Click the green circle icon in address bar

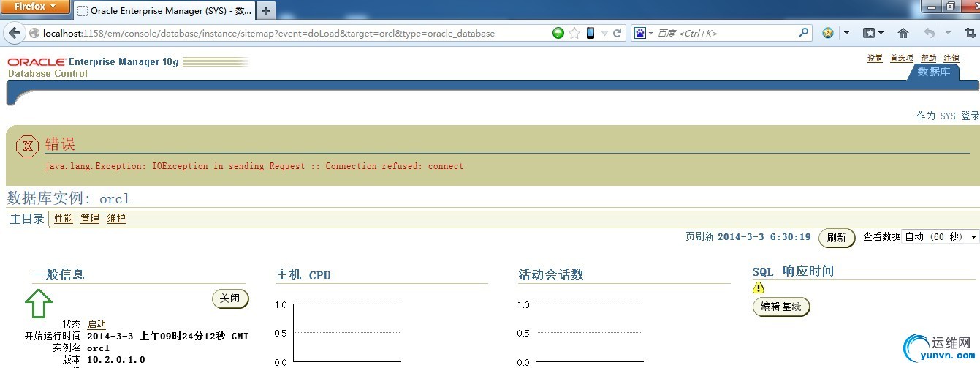tap(558, 33)
